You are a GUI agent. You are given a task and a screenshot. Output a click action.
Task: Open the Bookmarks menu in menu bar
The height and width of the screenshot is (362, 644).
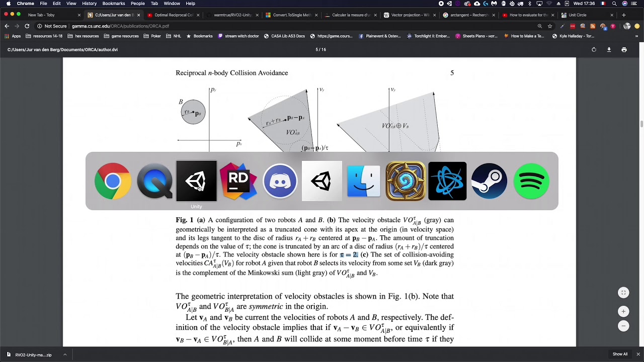click(114, 4)
